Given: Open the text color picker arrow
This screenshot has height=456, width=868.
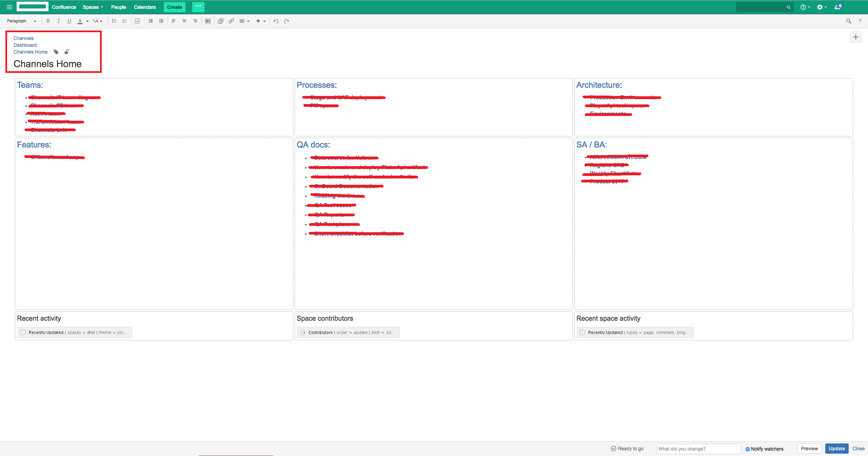Looking at the screenshot, I should point(87,21).
